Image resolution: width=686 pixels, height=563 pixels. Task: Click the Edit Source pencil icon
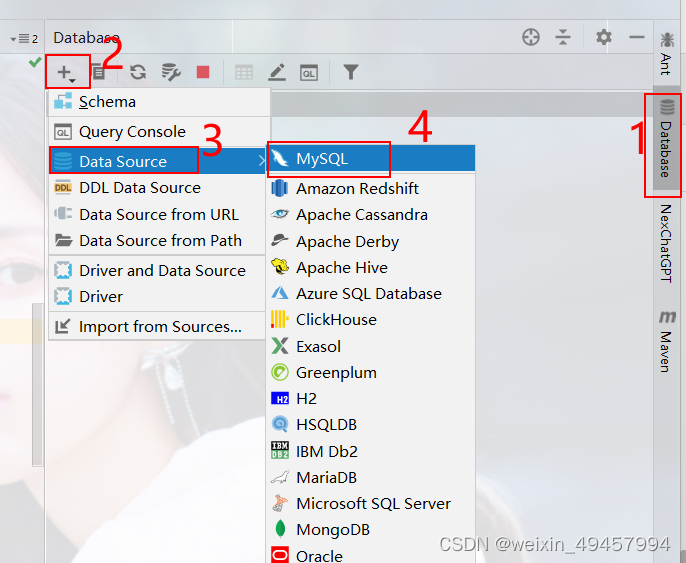(277, 72)
